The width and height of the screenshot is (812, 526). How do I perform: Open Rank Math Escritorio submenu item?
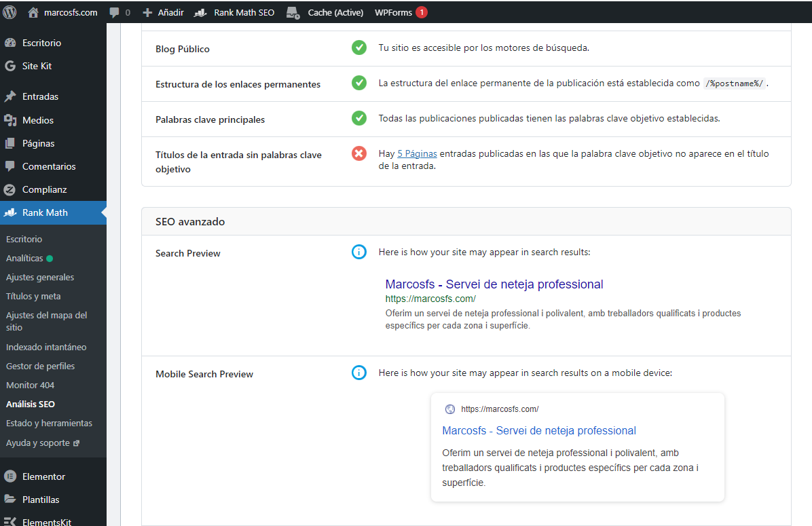pyautogui.click(x=24, y=239)
